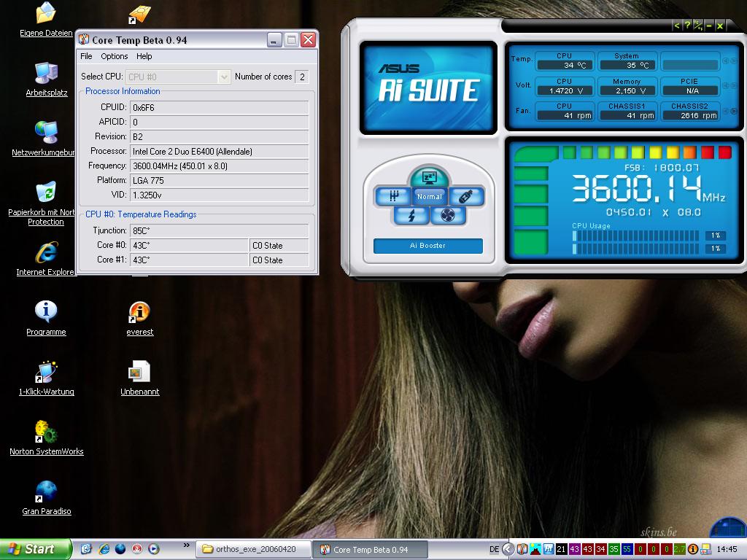Click the tray temperature value 21
Screen dimensions: 747x560
[561, 550]
